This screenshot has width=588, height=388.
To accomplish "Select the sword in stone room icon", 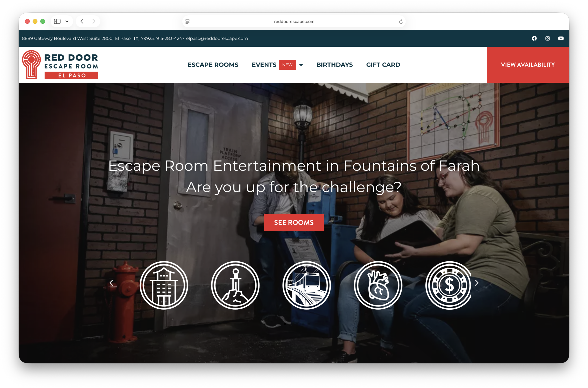I will (235, 285).
